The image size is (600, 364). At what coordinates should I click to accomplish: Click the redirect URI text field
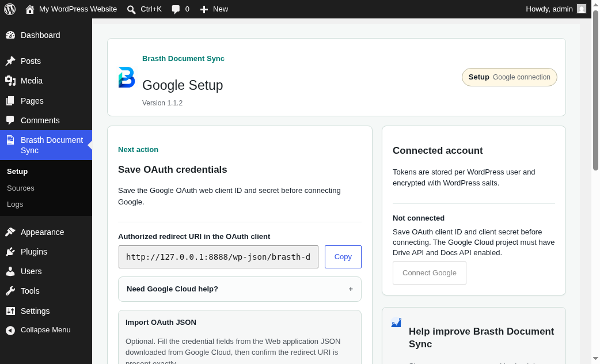pos(218,257)
